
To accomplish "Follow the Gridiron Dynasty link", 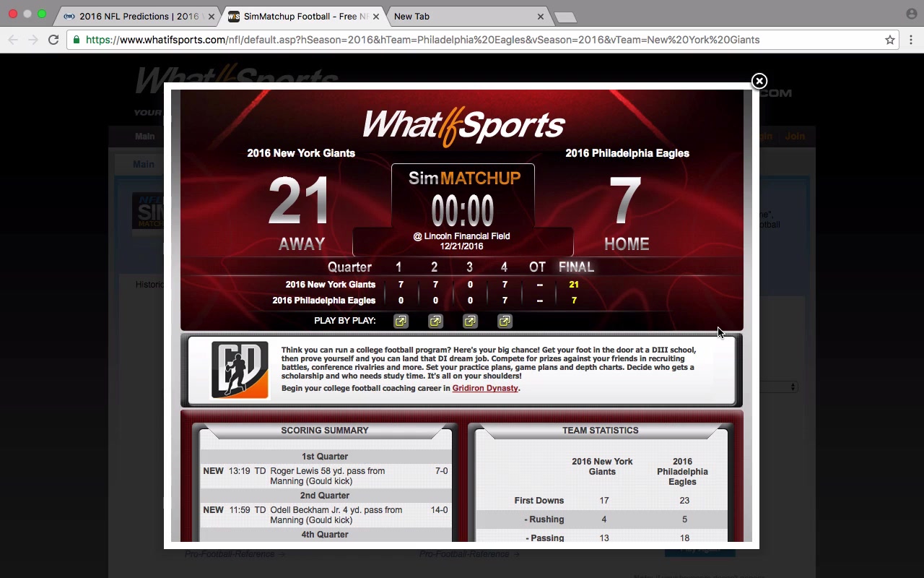I will (485, 388).
